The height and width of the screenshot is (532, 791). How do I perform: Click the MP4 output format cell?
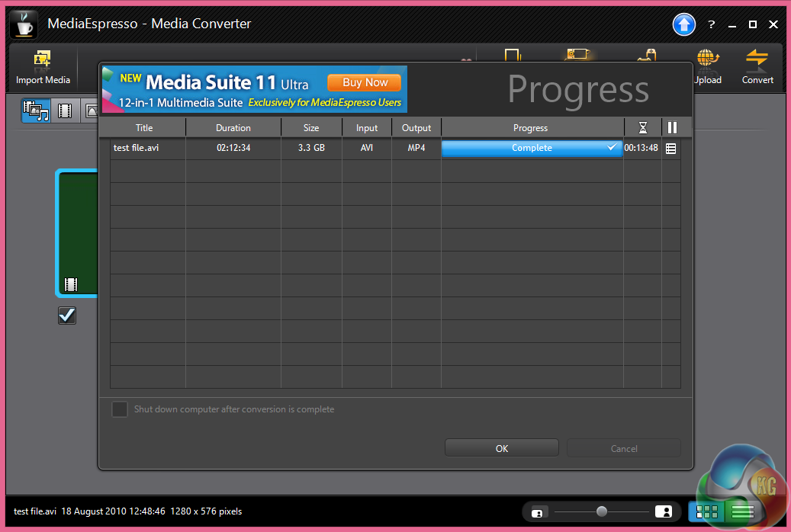(x=416, y=148)
